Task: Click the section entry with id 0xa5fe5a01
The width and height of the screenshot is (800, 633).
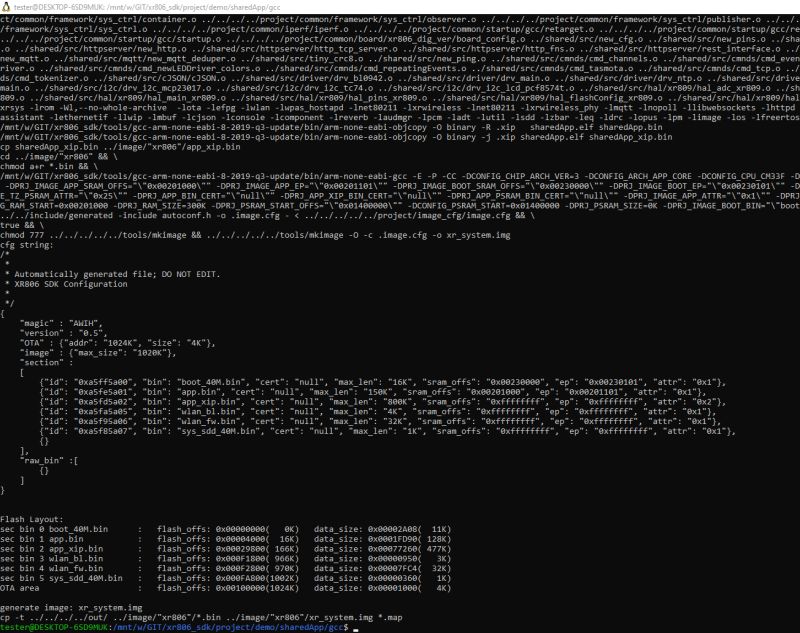Action: tap(372, 392)
